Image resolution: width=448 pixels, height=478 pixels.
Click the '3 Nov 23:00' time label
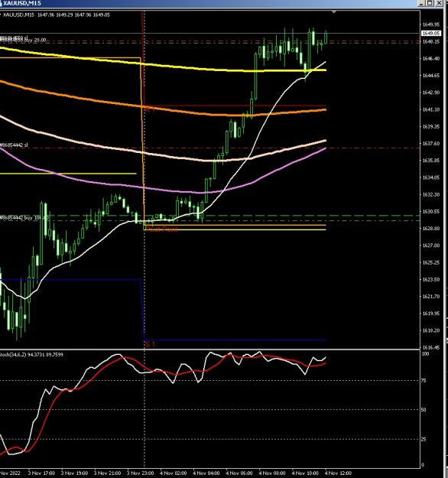point(141,473)
